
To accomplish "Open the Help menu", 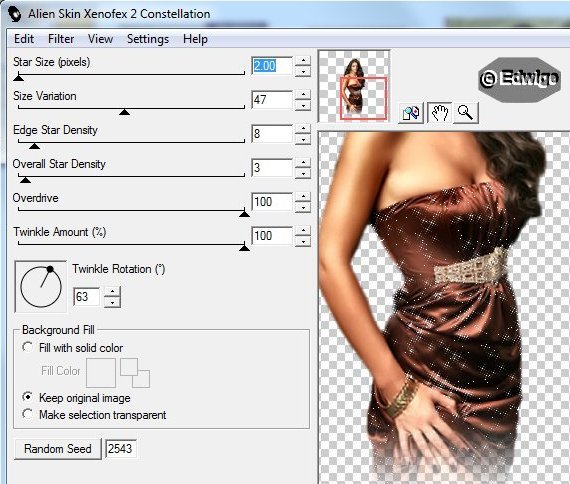I will coord(195,39).
